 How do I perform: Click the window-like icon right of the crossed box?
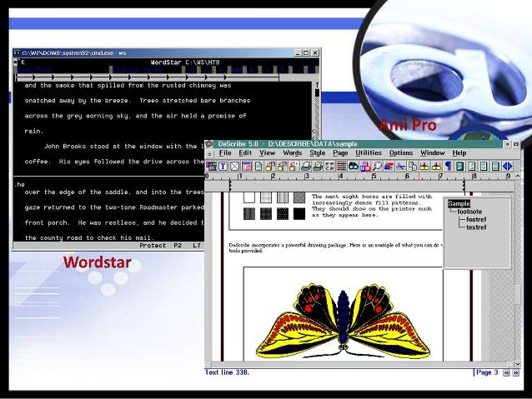(247, 166)
